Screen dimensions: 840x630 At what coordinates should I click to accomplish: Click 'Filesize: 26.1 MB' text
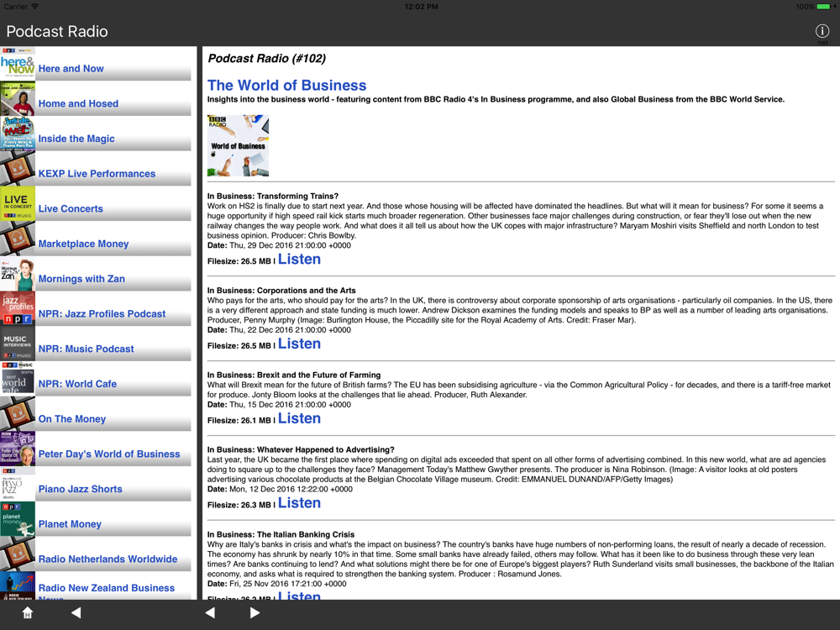[239, 421]
